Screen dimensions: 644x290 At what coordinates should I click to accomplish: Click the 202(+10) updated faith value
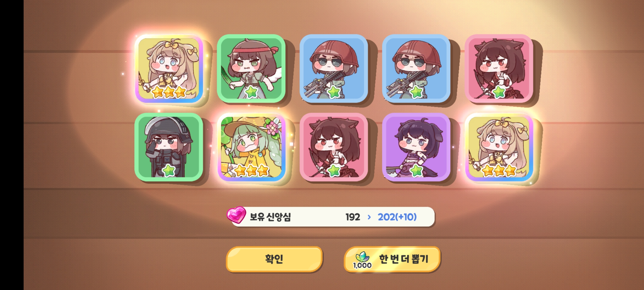[397, 217]
